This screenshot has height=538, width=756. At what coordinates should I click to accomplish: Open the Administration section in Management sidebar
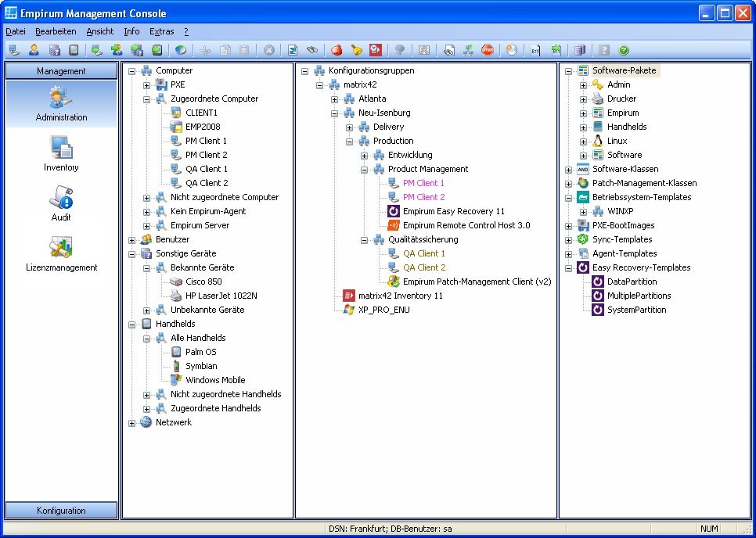click(x=61, y=104)
